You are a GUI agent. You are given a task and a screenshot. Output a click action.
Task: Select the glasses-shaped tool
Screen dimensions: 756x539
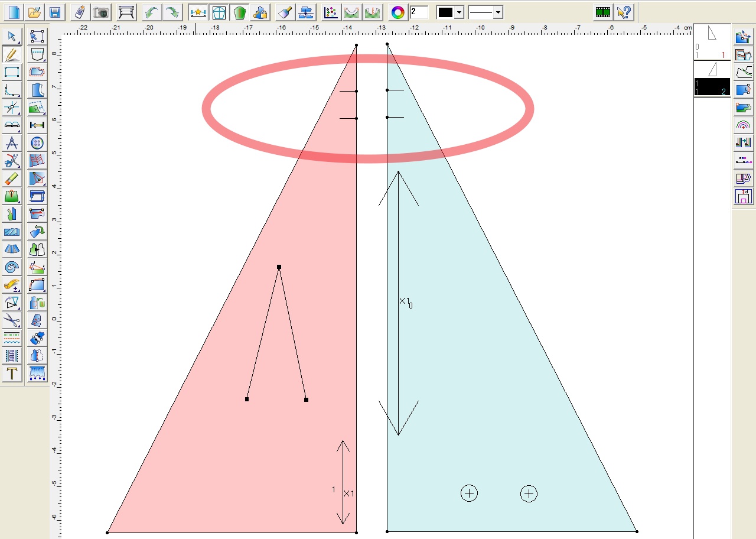pos(12,125)
